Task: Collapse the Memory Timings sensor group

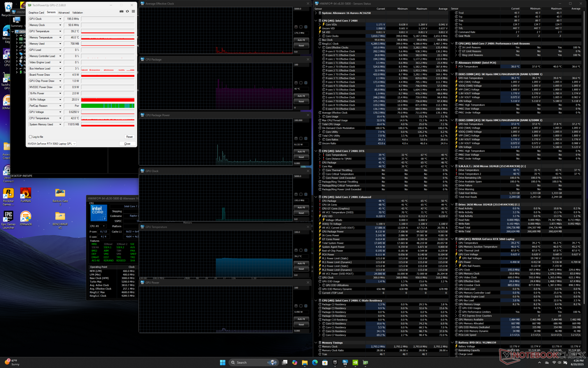Action: tap(316, 343)
